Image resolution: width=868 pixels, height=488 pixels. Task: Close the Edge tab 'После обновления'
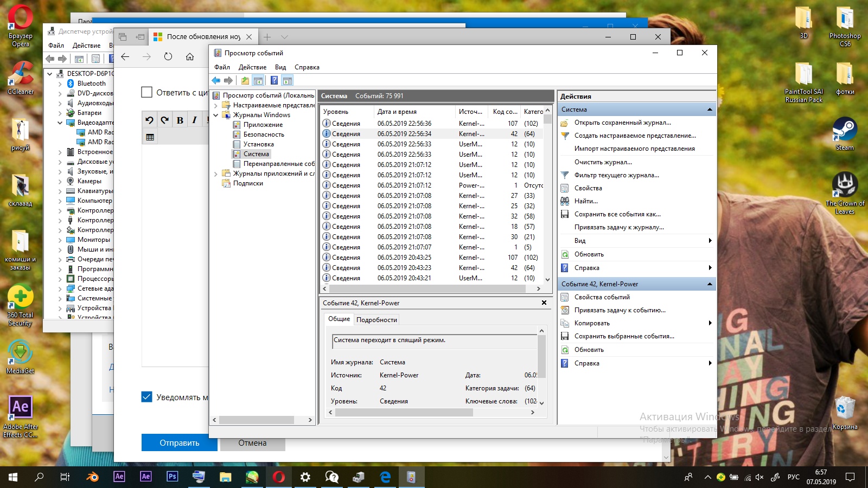pyautogui.click(x=249, y=37)
